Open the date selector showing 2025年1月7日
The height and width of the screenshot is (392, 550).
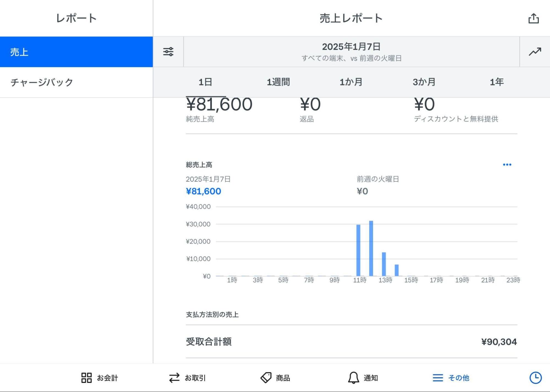[x=351, y=51]
